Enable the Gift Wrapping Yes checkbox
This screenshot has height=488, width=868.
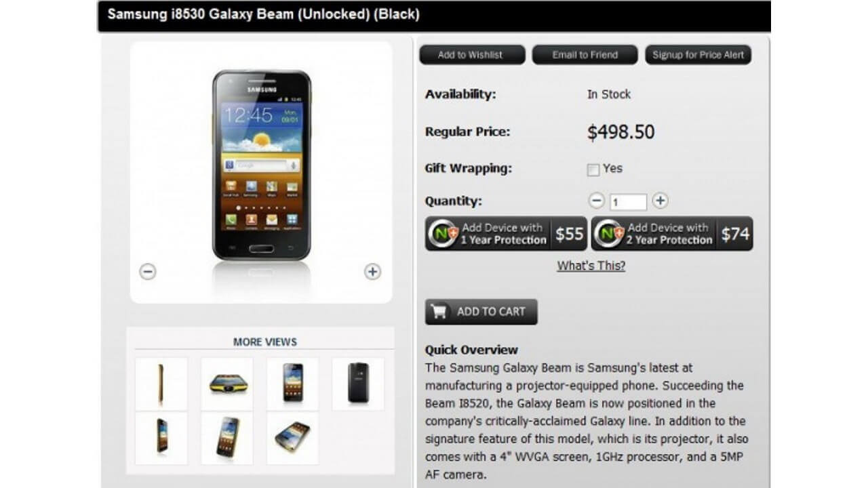tap(593, 169)
